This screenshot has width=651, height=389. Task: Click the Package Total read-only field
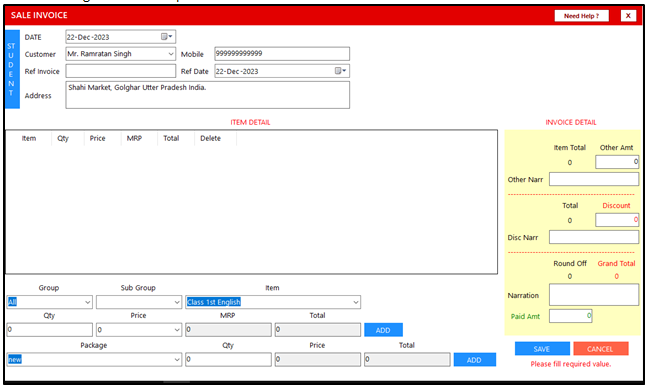pyautogui.click(x=407, y=360)
